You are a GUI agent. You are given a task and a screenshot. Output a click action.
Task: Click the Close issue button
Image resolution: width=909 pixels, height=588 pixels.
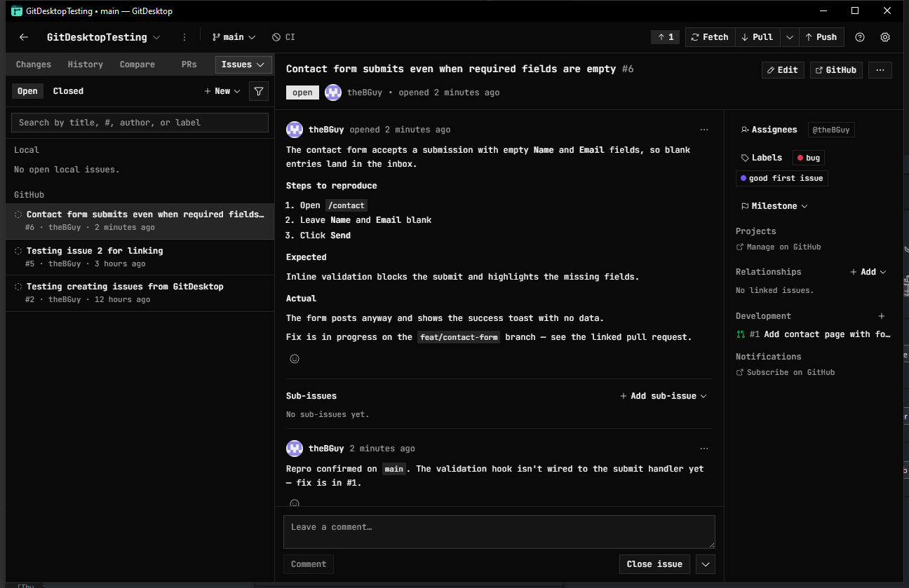(x=654, y=564)
